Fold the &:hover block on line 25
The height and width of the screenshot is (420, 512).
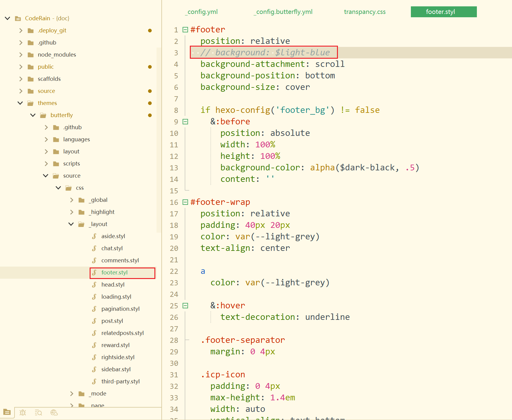pyautogui.click(x=185, y=306)
